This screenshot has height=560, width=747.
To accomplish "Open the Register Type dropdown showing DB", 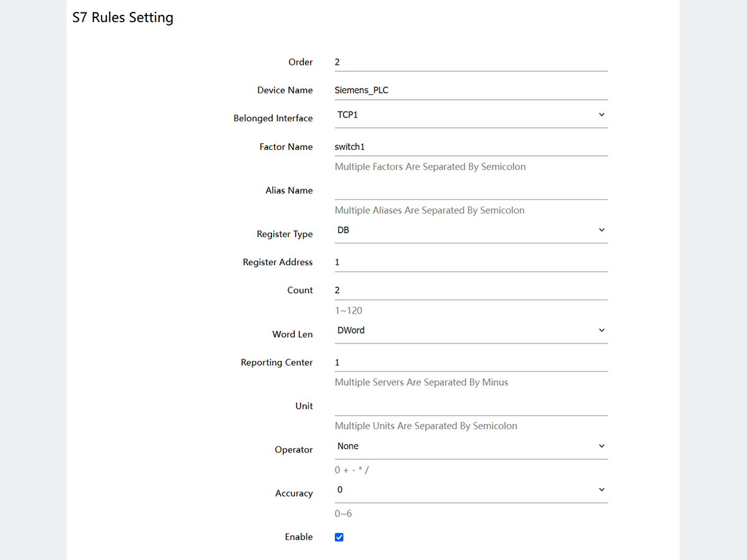I will [471, 230].
